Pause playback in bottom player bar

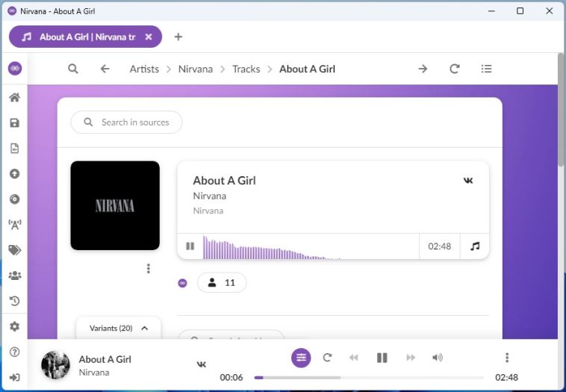pos(382,358)
